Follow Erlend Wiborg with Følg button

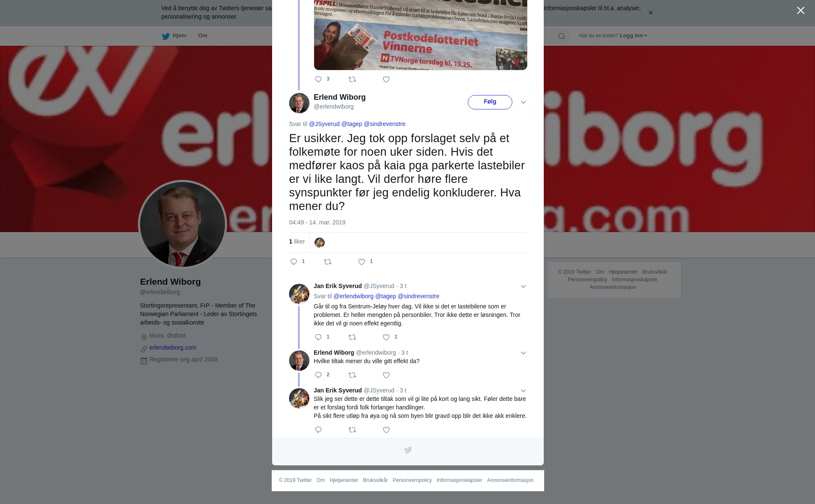pos(490,102)
